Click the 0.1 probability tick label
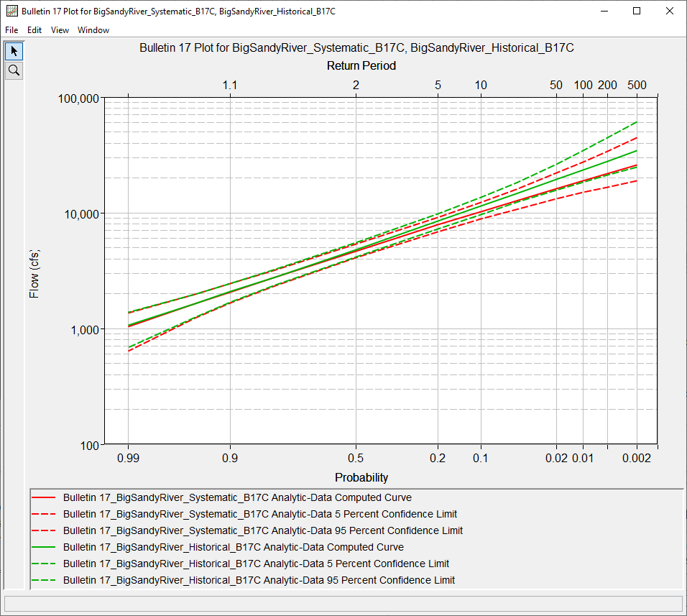The image size is (687, 616). click(481, 459)
